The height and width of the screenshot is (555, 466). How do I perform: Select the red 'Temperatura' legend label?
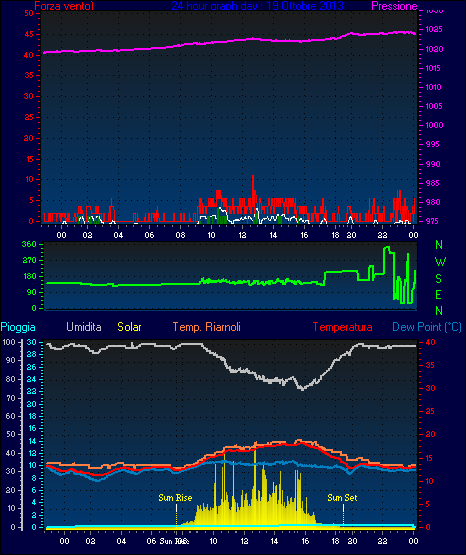point(343,327)
